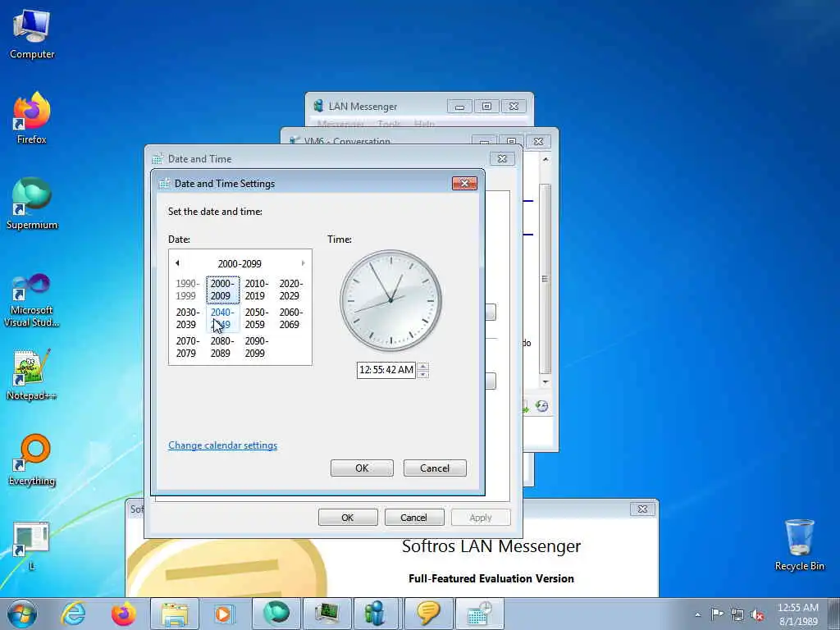Screen dimensions: 840x630
Task: Open Firefox from the taskbar
Action: point(123,614)
